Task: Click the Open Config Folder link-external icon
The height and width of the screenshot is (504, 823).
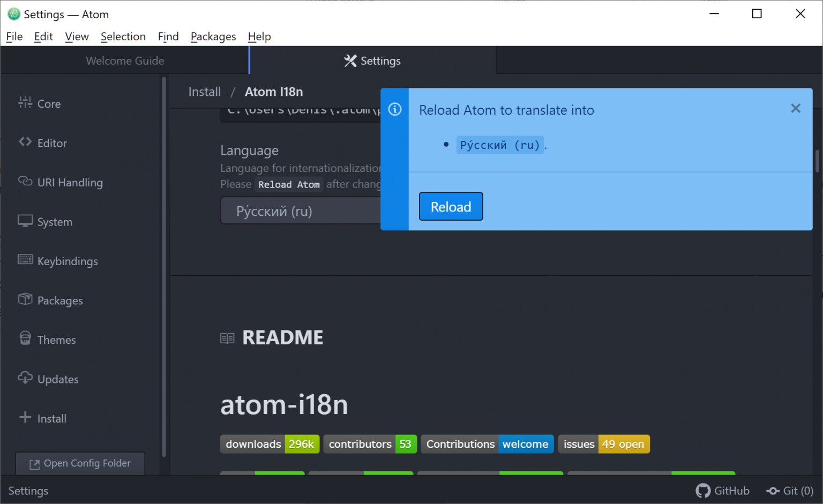Action: pos(34,464)
